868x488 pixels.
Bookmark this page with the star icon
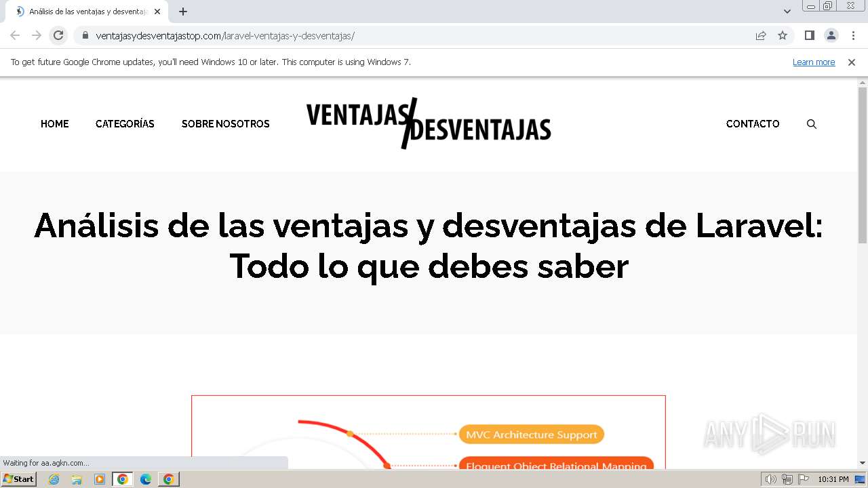click(x=783, y=35)
